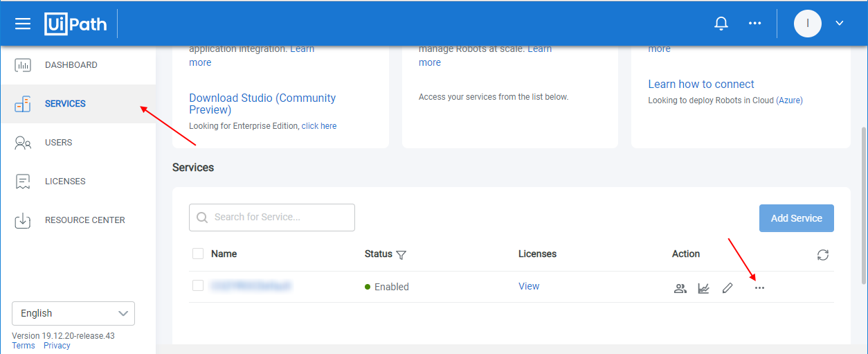Screen dimensions: 868x354
Task: Click the version number text
Action: [x=63, y=336]
